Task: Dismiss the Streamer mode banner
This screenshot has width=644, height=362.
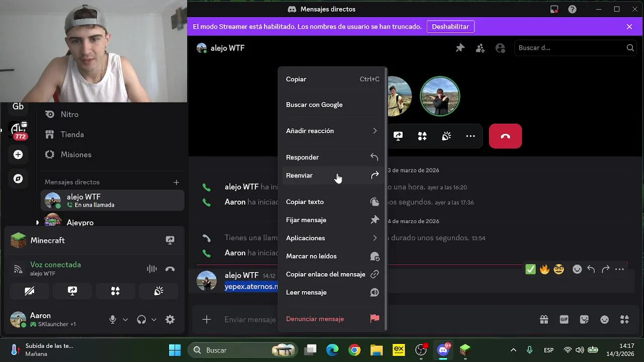Action: 629,27
